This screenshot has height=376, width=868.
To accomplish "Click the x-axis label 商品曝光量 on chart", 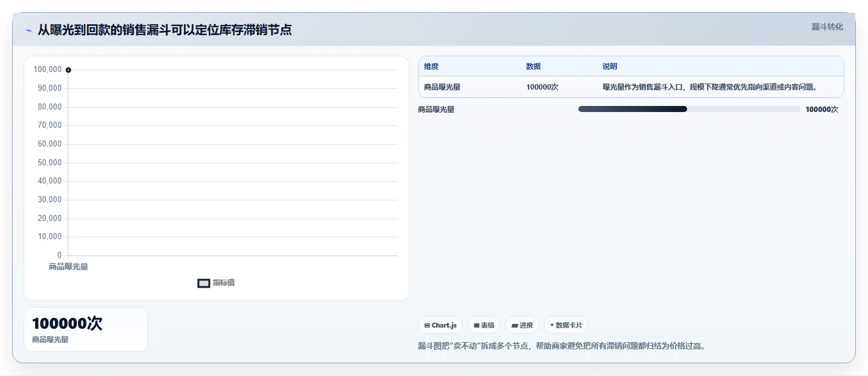I will 68,266.
